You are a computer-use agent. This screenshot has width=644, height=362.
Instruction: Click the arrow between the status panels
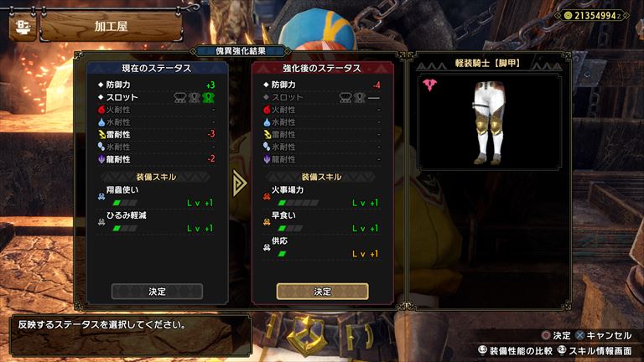point(240,183)
